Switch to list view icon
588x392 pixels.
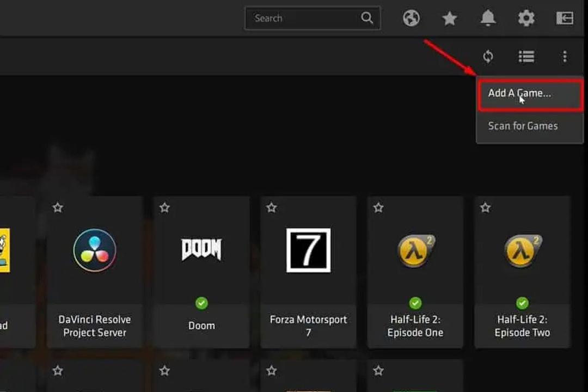tap(526, 57)
